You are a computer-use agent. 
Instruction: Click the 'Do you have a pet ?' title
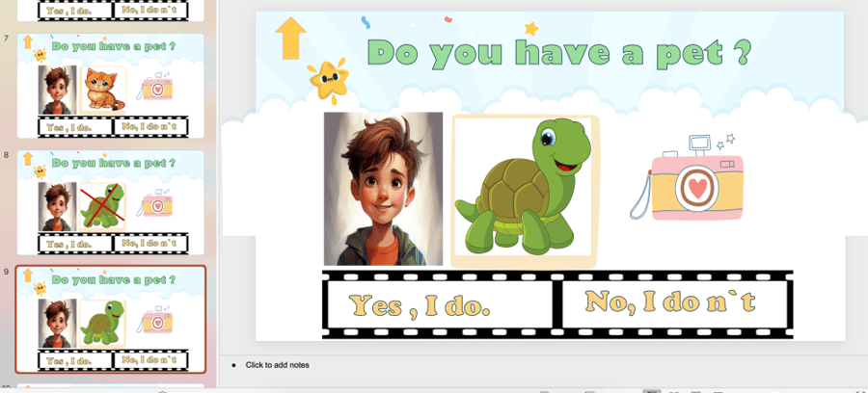[559, 53]
